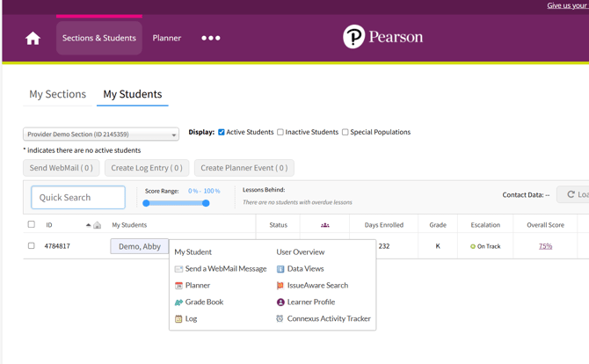Switch to the My Sections tab
Screen dimensions: 589x364
57,94
